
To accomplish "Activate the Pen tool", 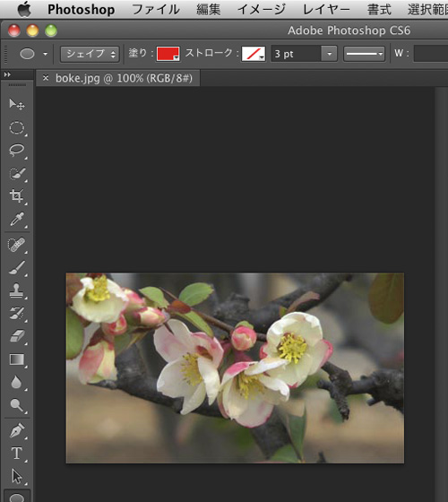I will [17, 430].
